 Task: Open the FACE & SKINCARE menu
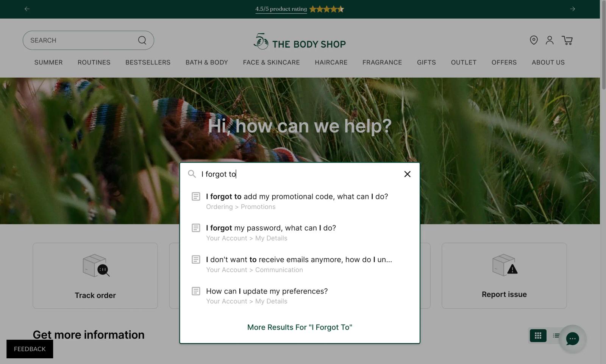(x=272, y=62)
